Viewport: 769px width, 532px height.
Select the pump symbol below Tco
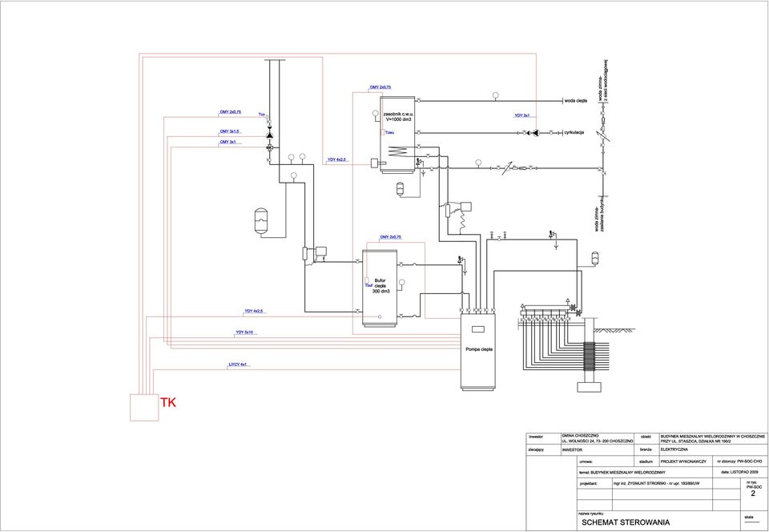[269, 135]
